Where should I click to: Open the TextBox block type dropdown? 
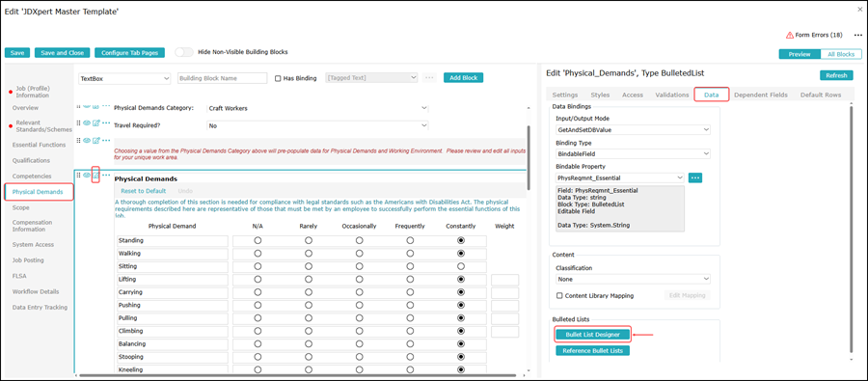[124, 79]
